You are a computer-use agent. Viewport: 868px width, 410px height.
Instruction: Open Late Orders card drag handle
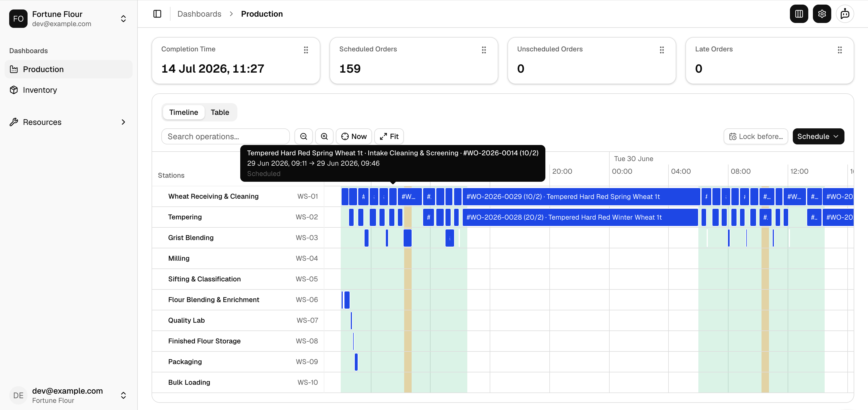tap(840, 50)
